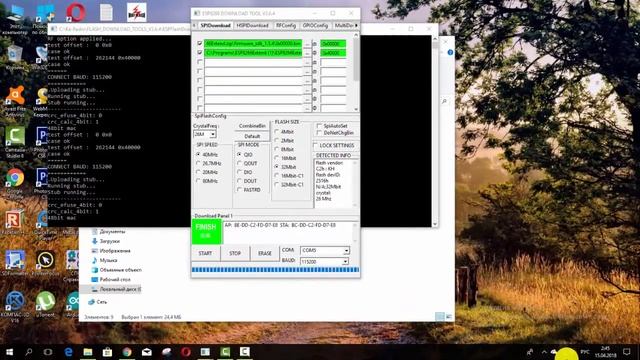Image resolution: width=640 pixels, height=360 pixels.
Task: Select 80MHz SPI speed
Action: (x=198, y=181)
